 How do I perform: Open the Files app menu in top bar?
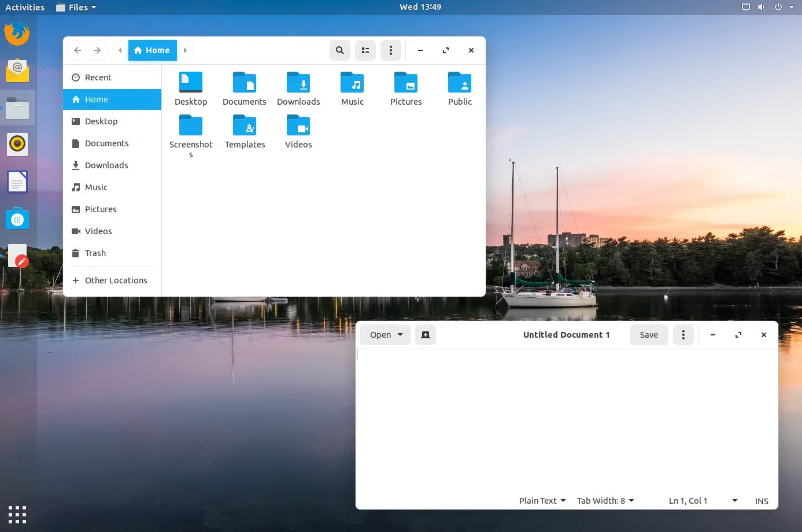point(77,8)
